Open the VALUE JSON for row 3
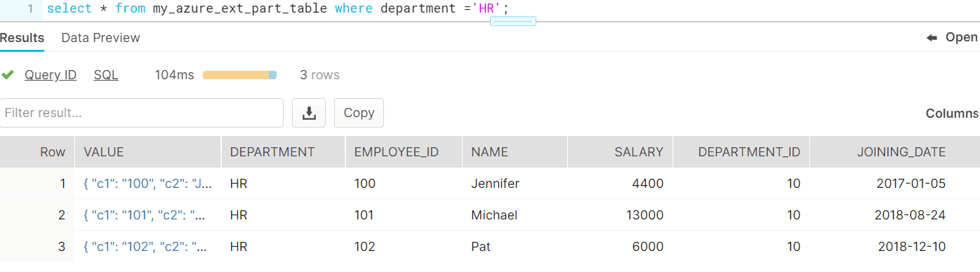 [145, 247]
